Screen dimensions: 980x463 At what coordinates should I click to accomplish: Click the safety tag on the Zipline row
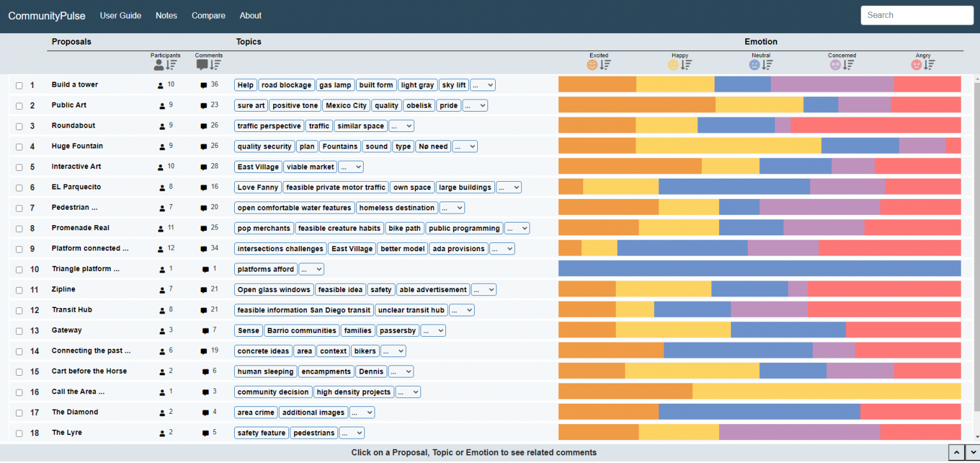[381, 289]
